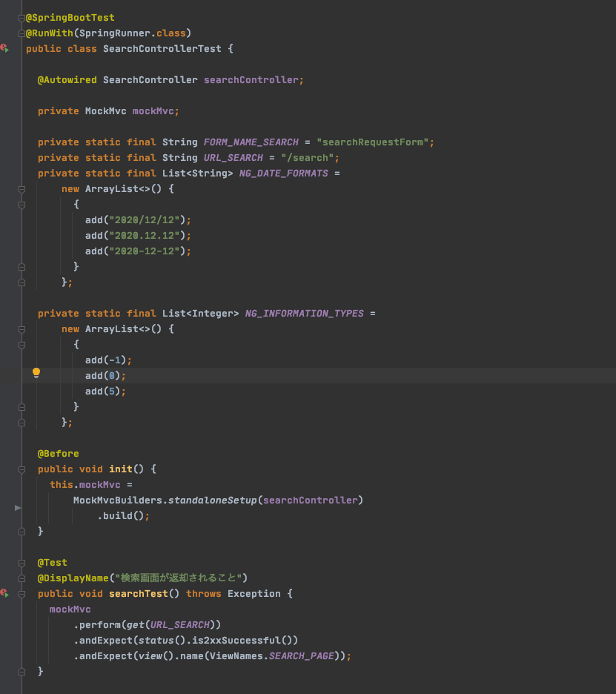Image resolution: width=616 pixels, height=694 pixels.
Task: Fold the NG_INFORMATION_TYPES ArrayList block
Action: coord(21,328)
